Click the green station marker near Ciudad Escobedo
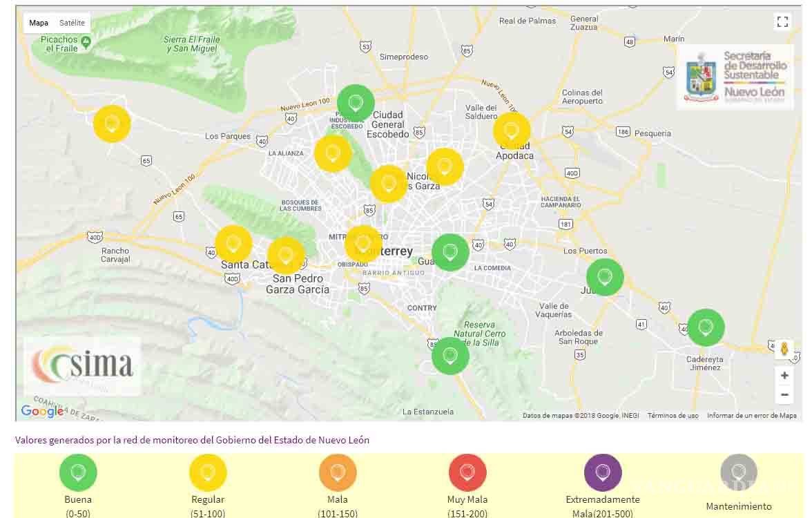Screen dimensions: 812x518 [x=355, y=102]
